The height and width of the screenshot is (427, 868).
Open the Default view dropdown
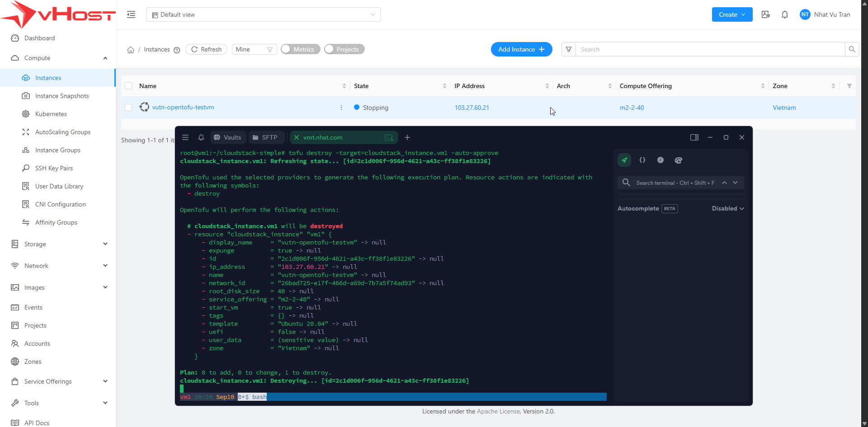263,14
